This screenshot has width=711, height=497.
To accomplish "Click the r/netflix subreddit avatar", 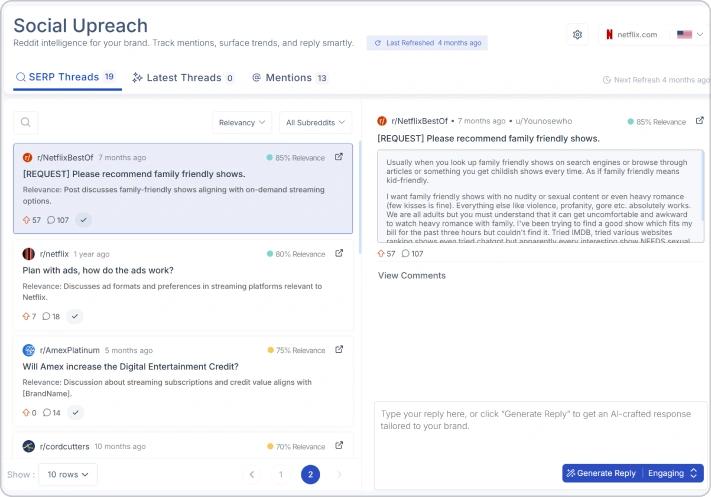I will (x=29, y=254).
